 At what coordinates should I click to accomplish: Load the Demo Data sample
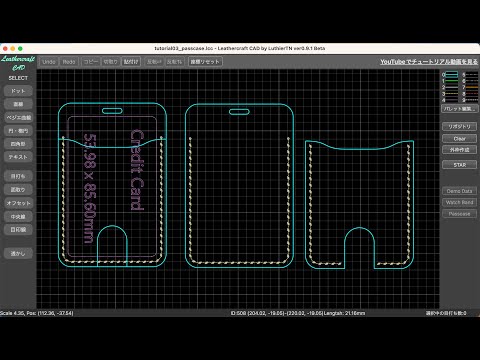pyautogui.click(x=460, y=191)
